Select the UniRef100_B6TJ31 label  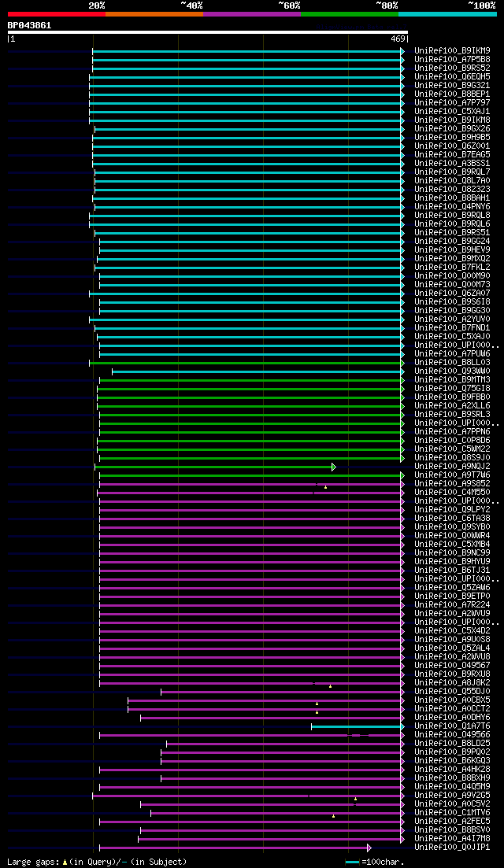(452, 571)
